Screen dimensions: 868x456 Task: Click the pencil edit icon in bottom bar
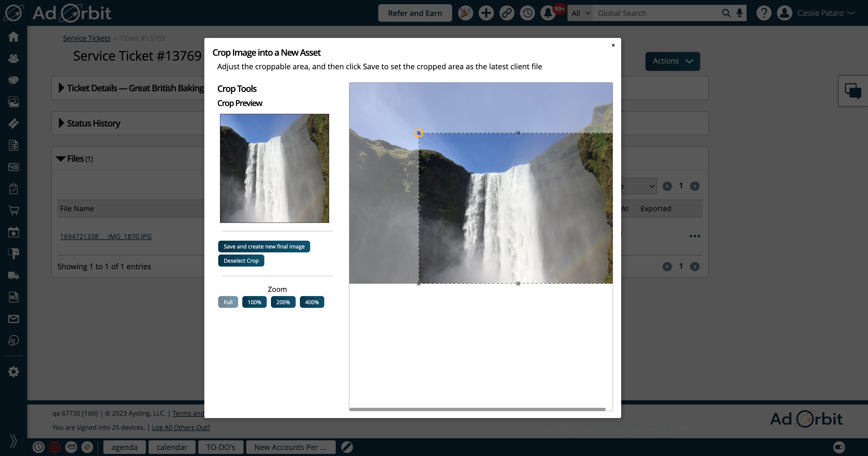[347, 447]
